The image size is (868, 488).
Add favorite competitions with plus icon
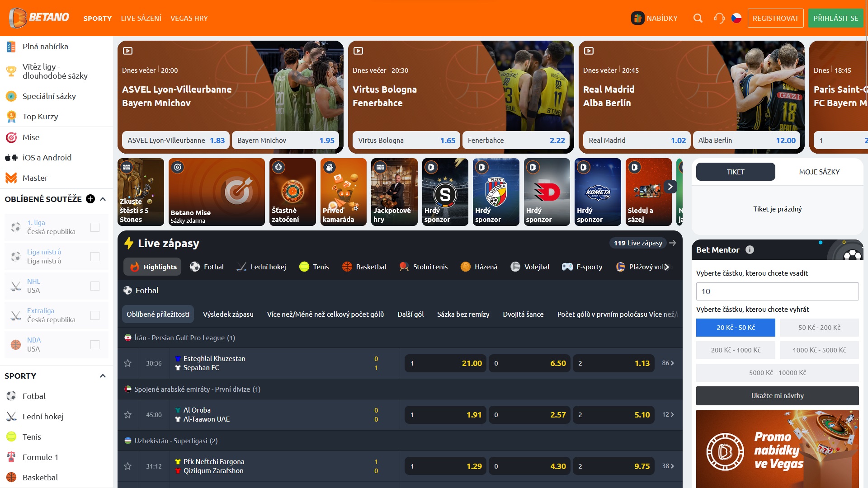[x=90, y=199]
